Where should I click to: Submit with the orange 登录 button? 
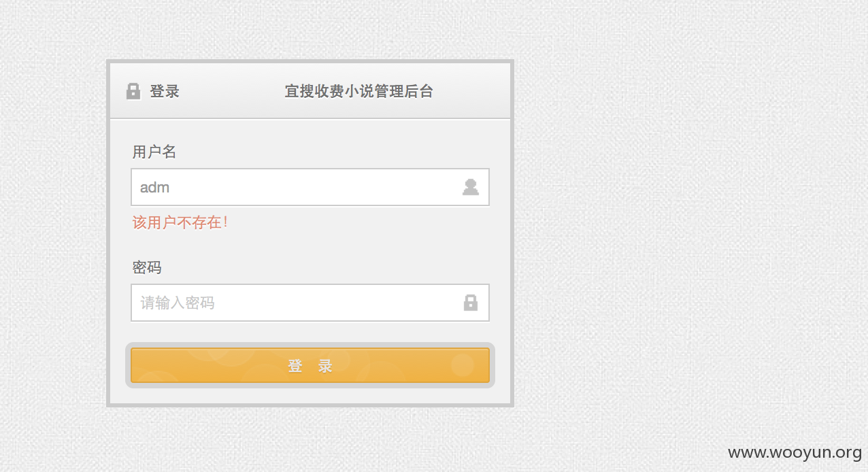[x=310, y=366]
